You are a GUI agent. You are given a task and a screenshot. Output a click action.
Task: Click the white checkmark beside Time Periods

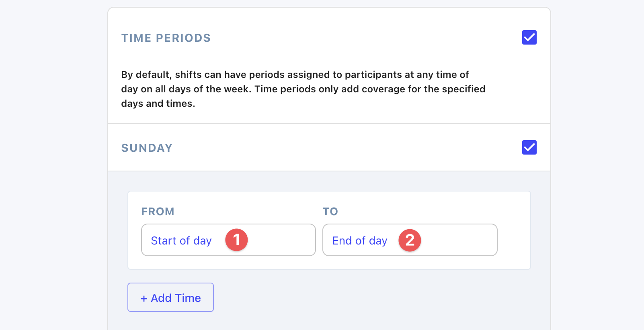529,37
